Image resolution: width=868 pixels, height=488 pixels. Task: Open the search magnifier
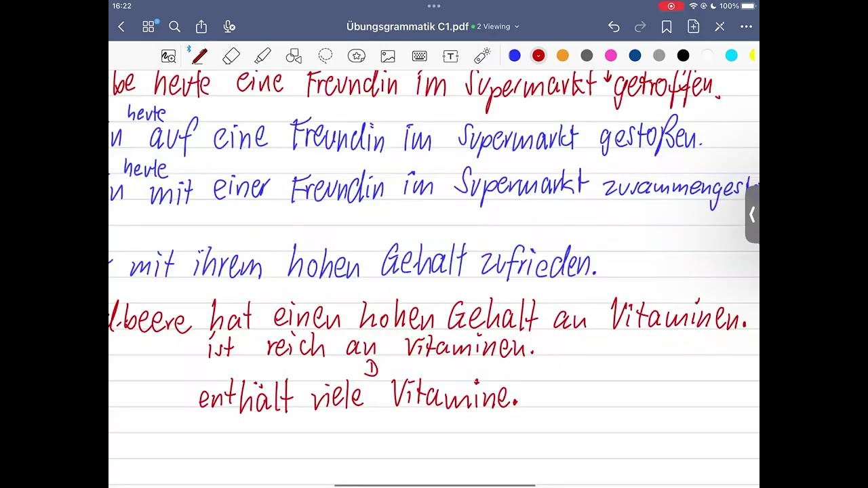(174, 26)
